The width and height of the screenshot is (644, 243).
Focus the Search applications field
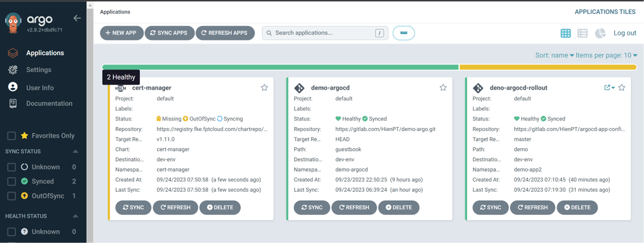[323, 33]
